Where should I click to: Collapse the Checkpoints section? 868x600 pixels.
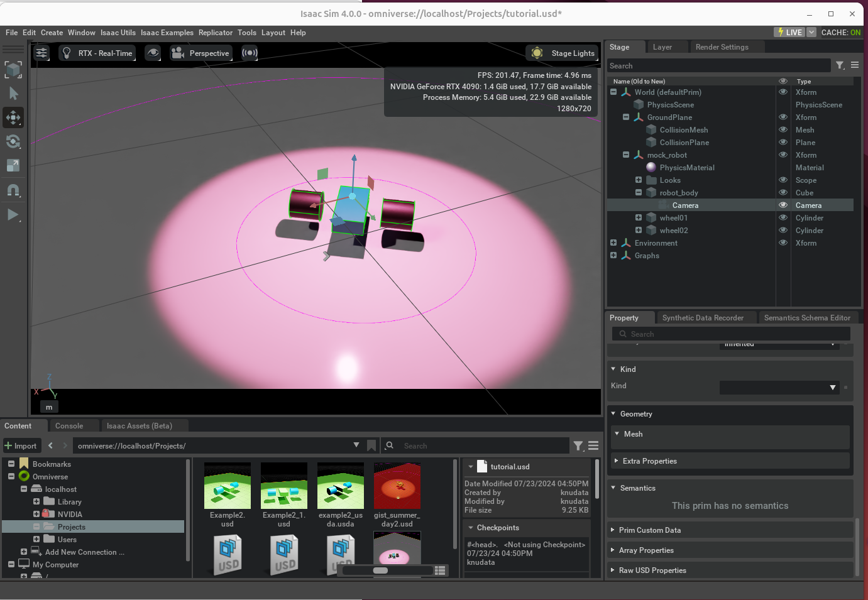(471, 528)
